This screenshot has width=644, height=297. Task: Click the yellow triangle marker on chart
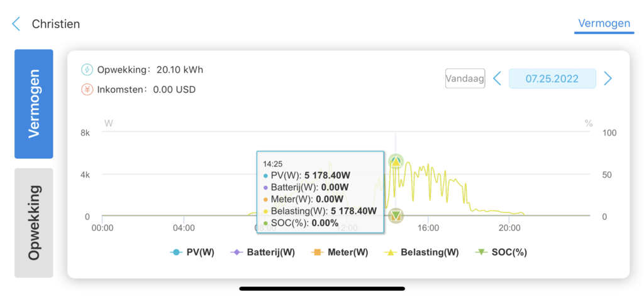(x=396, y=161)
